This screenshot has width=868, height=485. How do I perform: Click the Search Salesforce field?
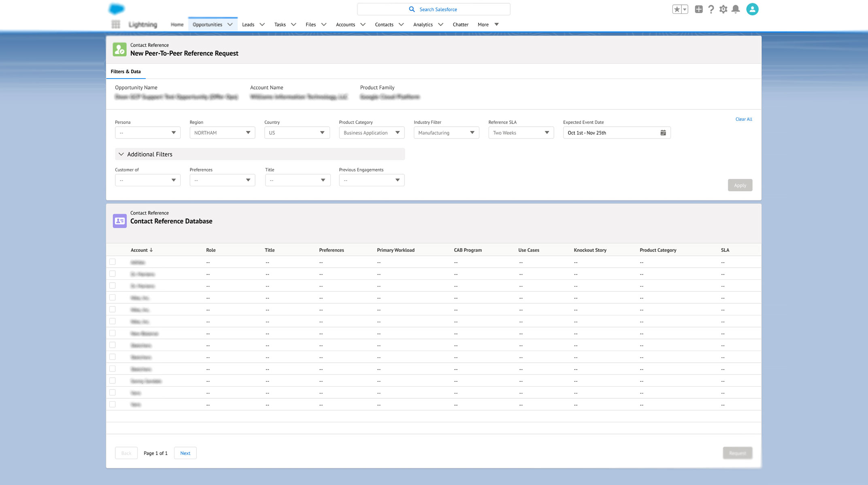[434, 9]
